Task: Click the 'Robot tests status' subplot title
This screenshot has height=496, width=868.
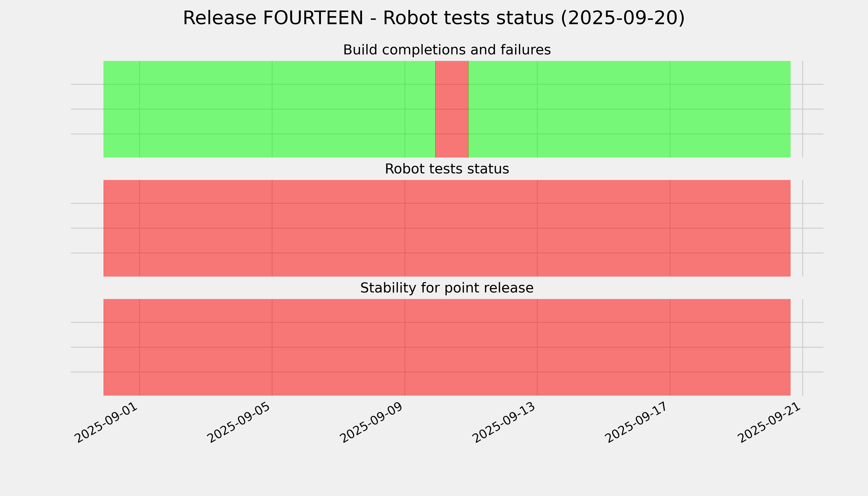Action: (x=447, y=169)
